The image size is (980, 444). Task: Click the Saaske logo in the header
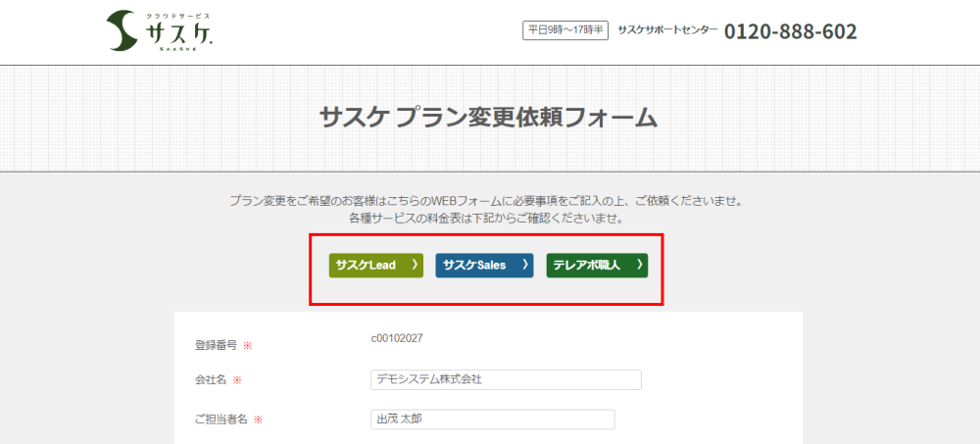160,32
